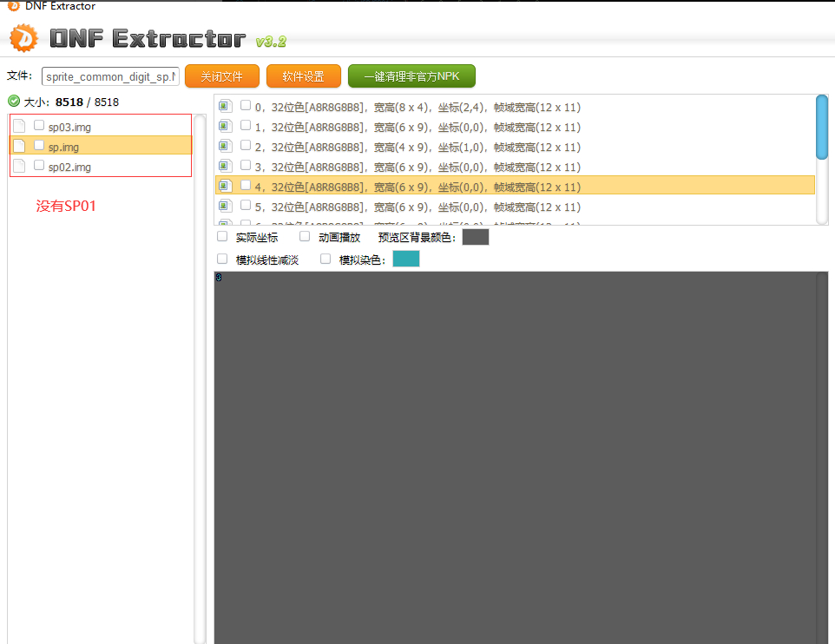The image size is (835, 644).
Task: Click the file icon beside sp03.img
Action: click(19, 126)
